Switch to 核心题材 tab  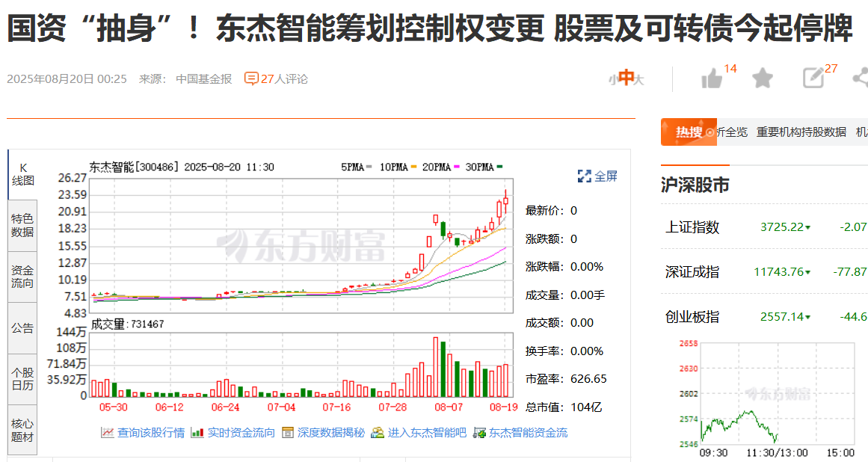pyautogui.click(x=22, y=430)
